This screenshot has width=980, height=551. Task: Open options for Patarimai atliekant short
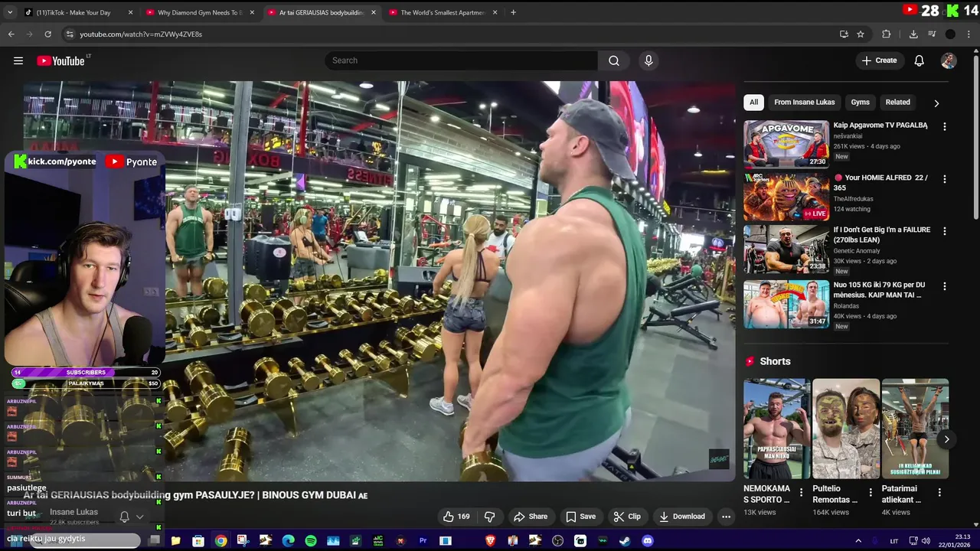tap(939, 492)
